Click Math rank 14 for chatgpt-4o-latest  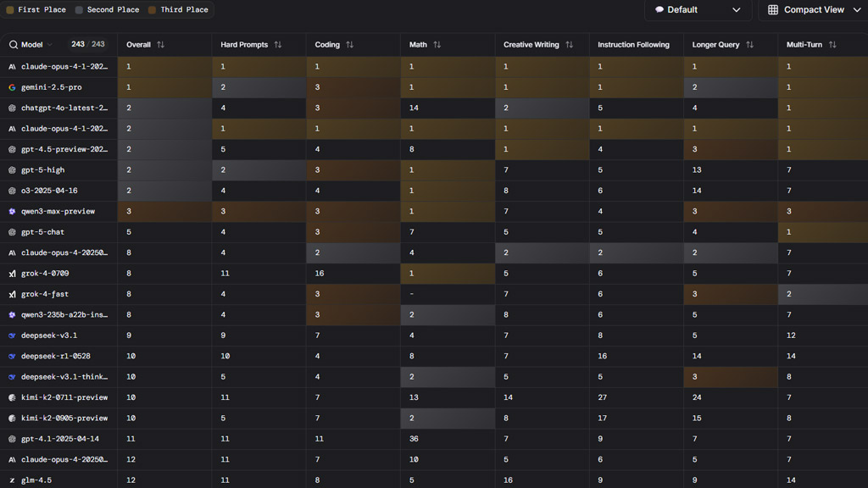point(414,108)
